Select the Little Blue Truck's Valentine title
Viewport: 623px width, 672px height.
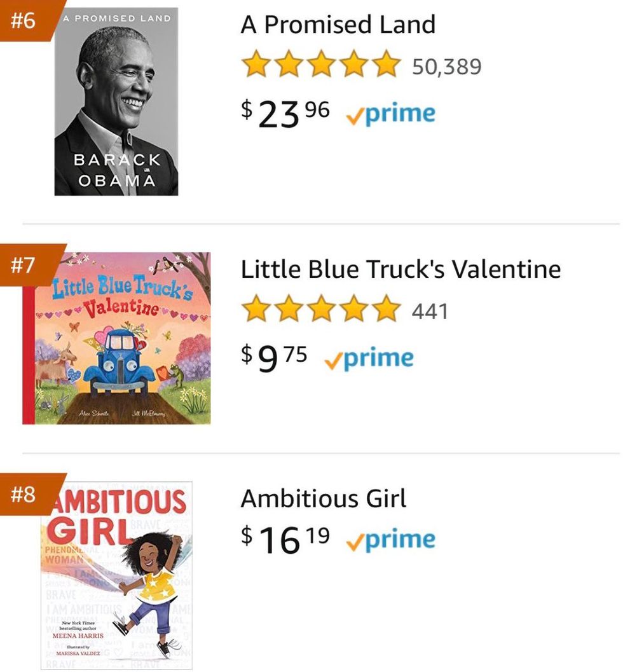tap(400, 269)
